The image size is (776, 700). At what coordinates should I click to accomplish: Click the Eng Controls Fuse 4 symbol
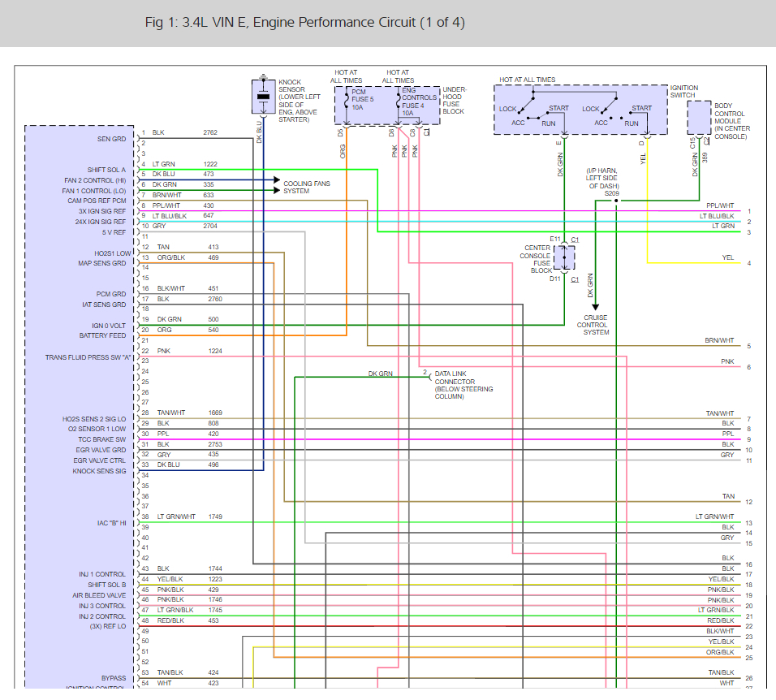[399, 102]
